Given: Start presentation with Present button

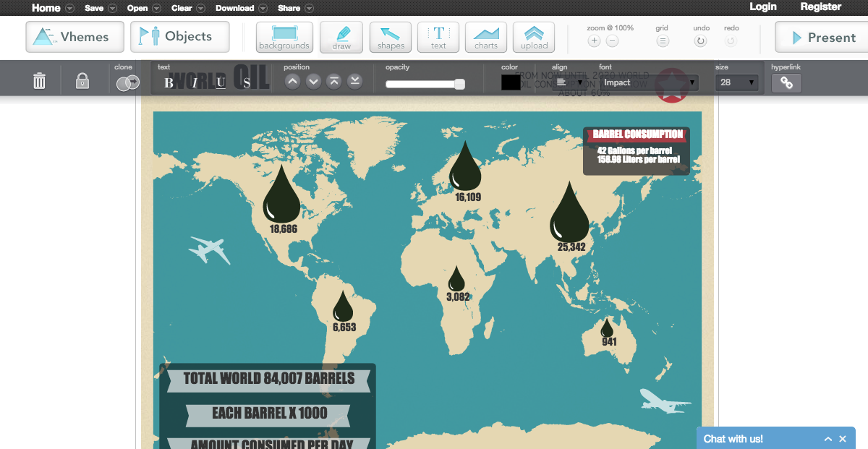Looking at the screenshot, I should (x=822, y=37).
